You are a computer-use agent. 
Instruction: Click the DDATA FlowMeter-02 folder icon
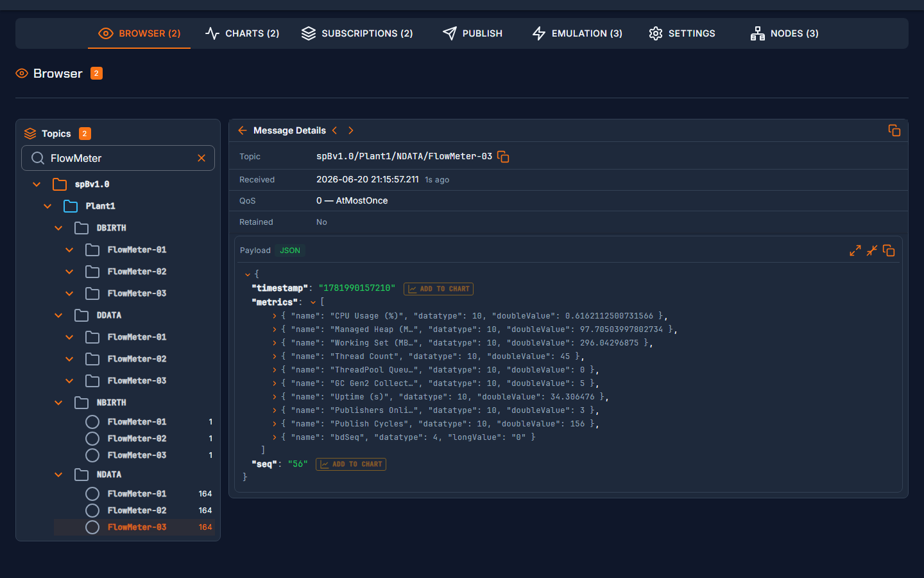[x=92, y=359]
